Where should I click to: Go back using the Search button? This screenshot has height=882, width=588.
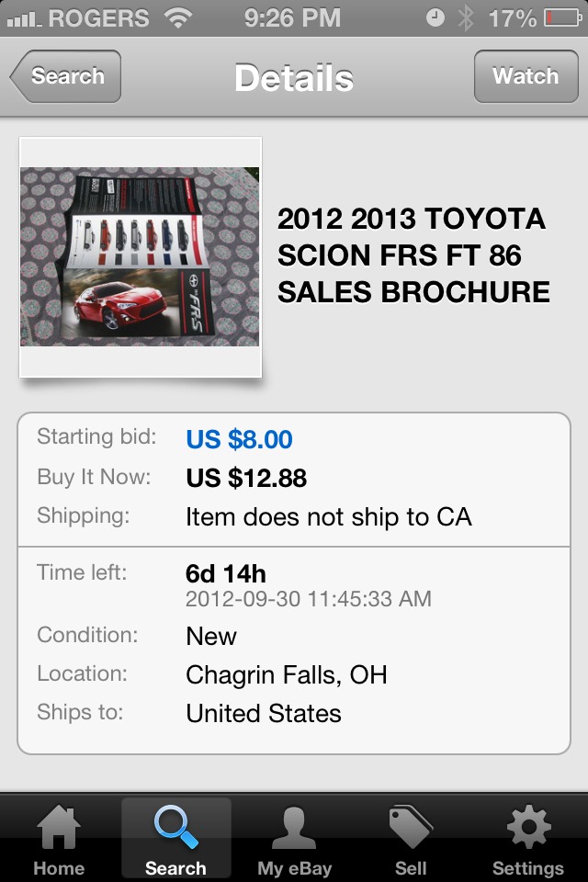tap(65, 76)
